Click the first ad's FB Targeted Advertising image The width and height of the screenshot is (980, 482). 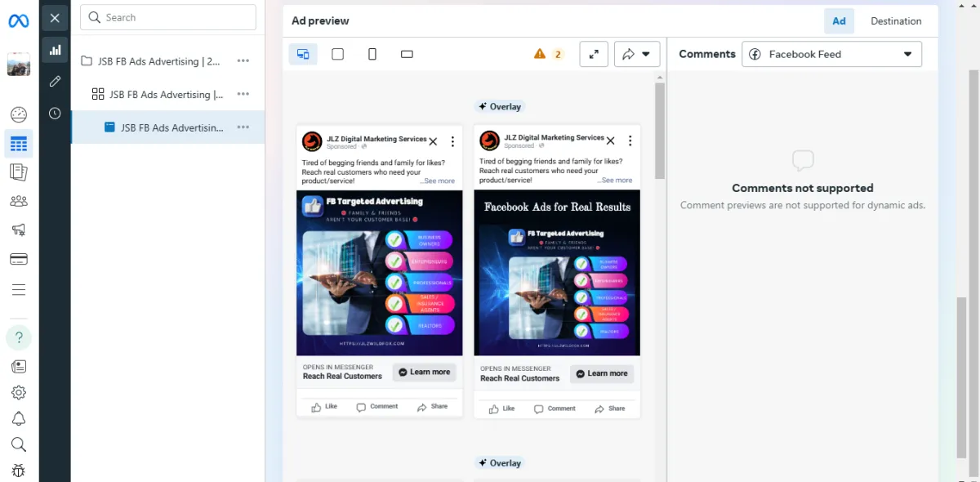pyautogui.click(x=380, y=273)
